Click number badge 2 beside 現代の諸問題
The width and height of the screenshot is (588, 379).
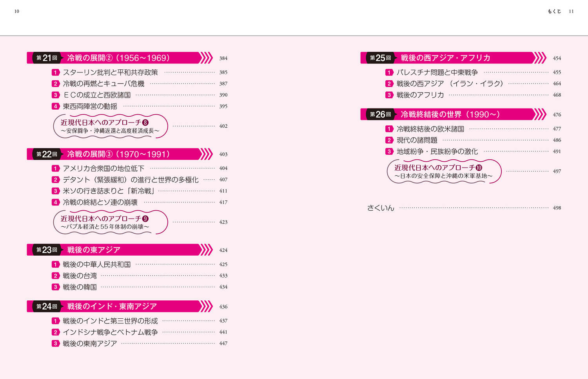[x=389, y=140]
